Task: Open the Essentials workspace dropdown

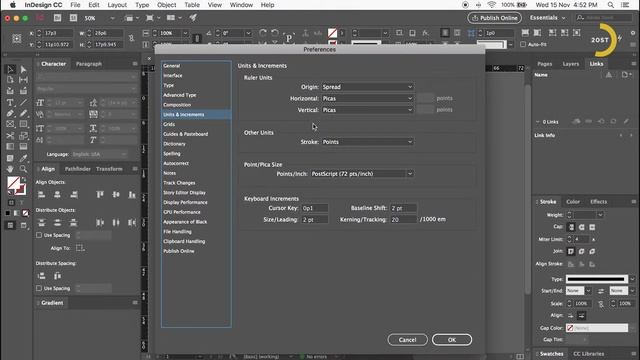Action: coord(547,18)
